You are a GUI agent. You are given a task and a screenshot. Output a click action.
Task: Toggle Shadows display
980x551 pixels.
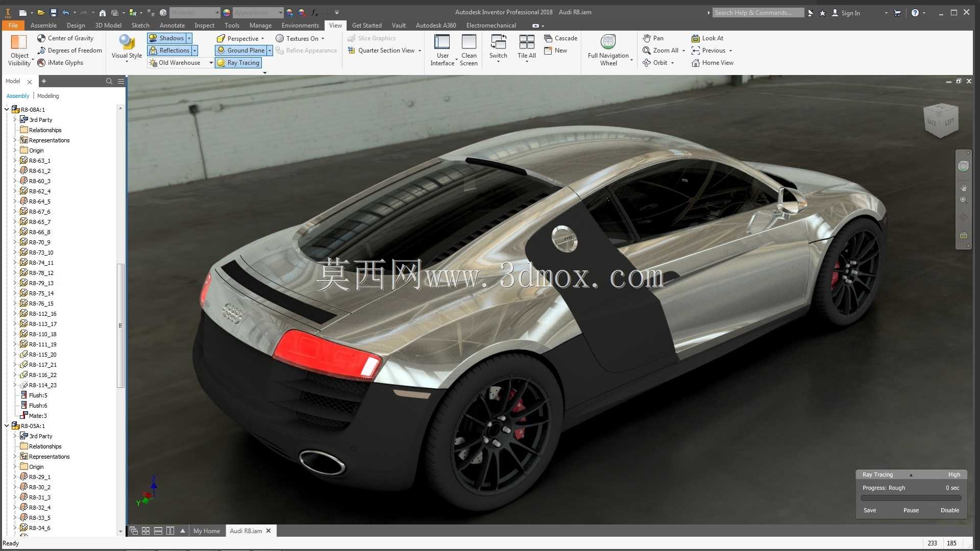(x=166, y=38)
